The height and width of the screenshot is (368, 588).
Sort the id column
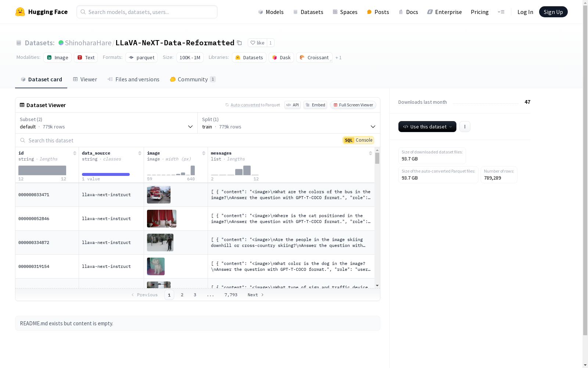click(75, 153)
